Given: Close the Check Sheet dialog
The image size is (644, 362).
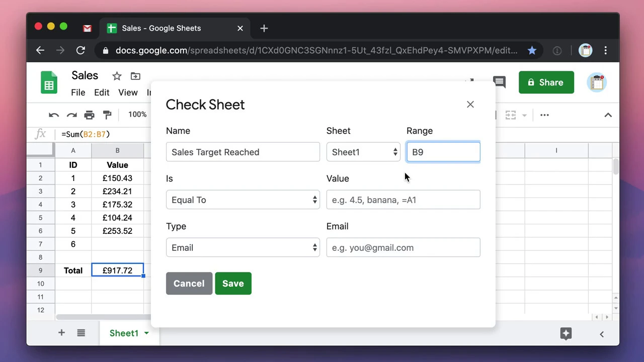Looking at the screenshot, I should [x=470, y=105].
